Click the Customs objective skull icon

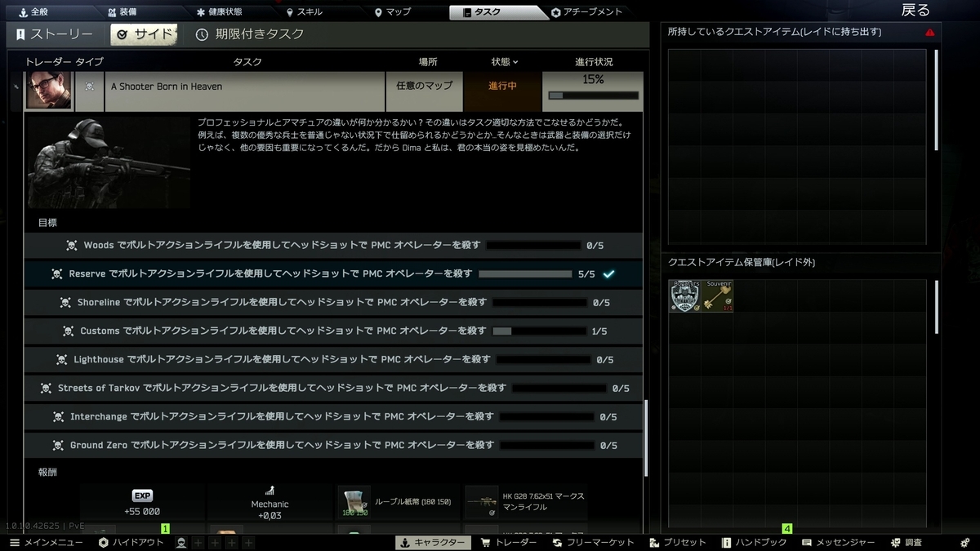[x=69, y=331]
